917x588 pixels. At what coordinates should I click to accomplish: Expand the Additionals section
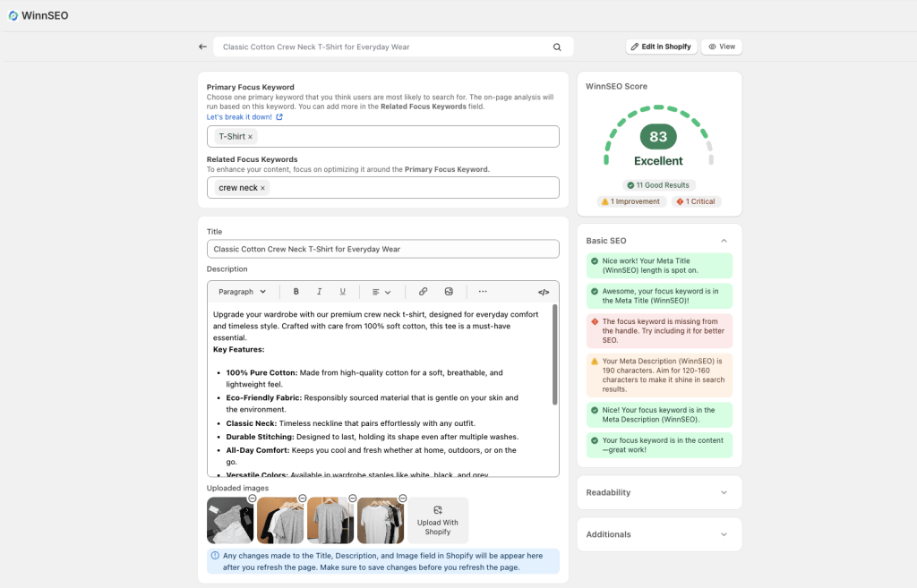tap(724, 535)
